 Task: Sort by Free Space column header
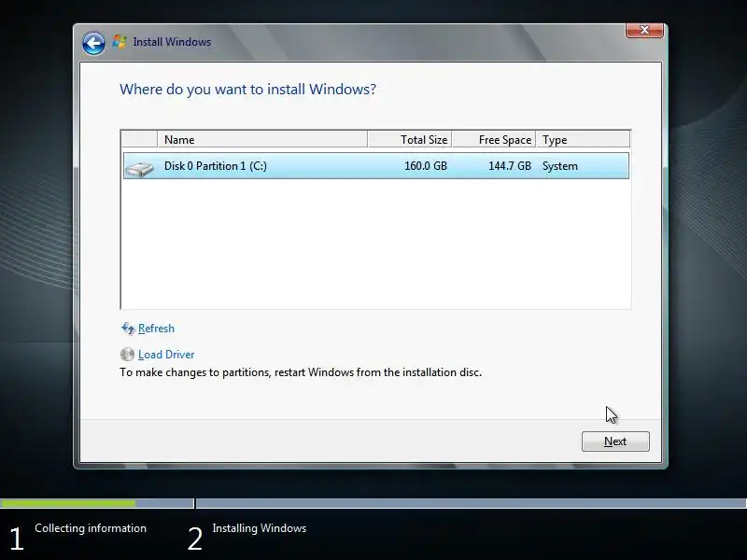494,139
